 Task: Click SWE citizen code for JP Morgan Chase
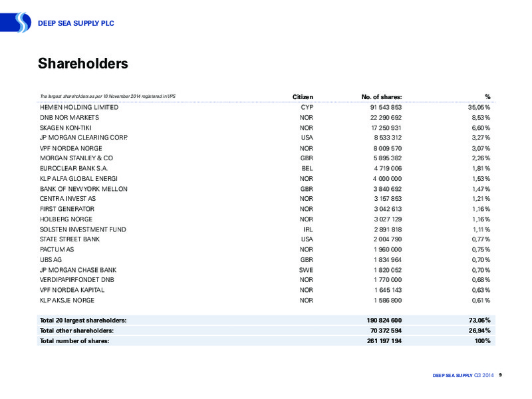point(306,270)
